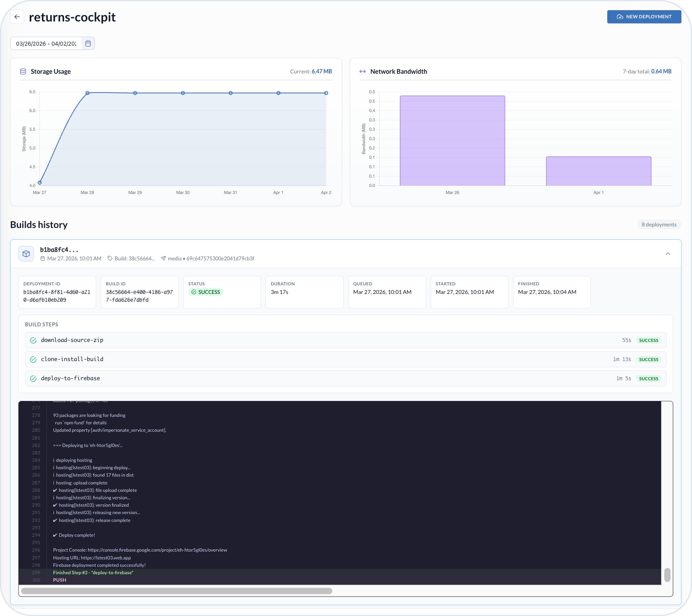Start a new deployment

(644, 17)
